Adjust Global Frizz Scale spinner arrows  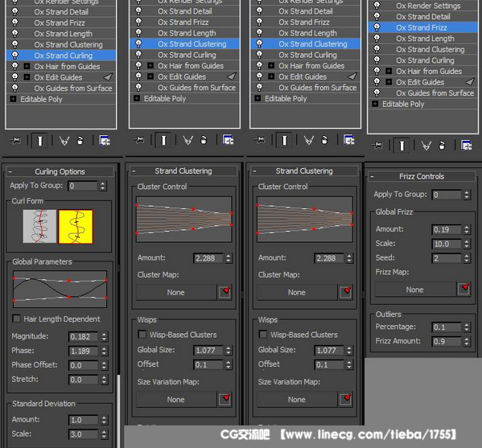[x=467, y=244]
